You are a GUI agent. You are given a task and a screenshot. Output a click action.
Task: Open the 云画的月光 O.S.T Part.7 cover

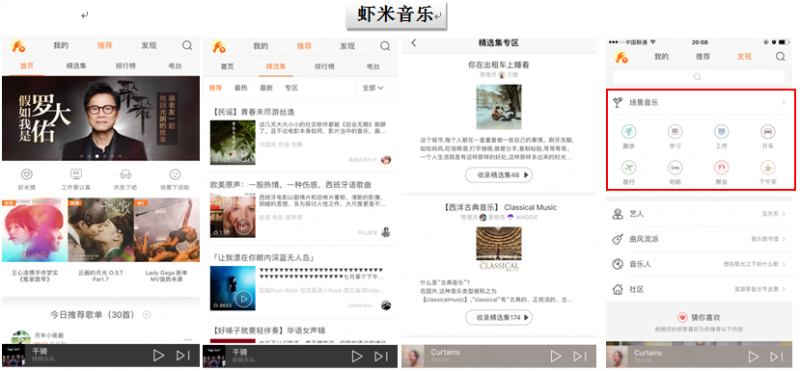pyautogui.click(x=101, y=230)
